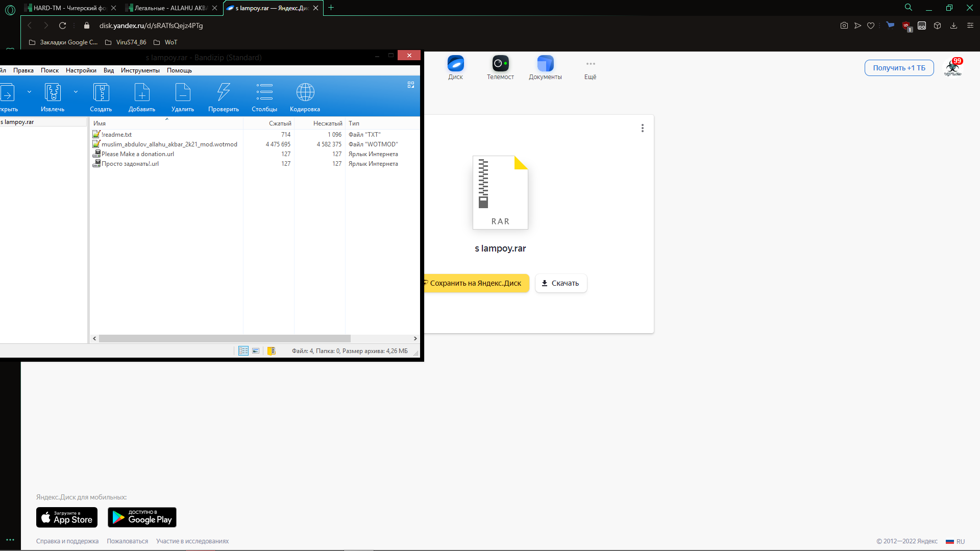Click the Tampermonkey extension icon
Screen dimensions: 980x551
point(922,26)
